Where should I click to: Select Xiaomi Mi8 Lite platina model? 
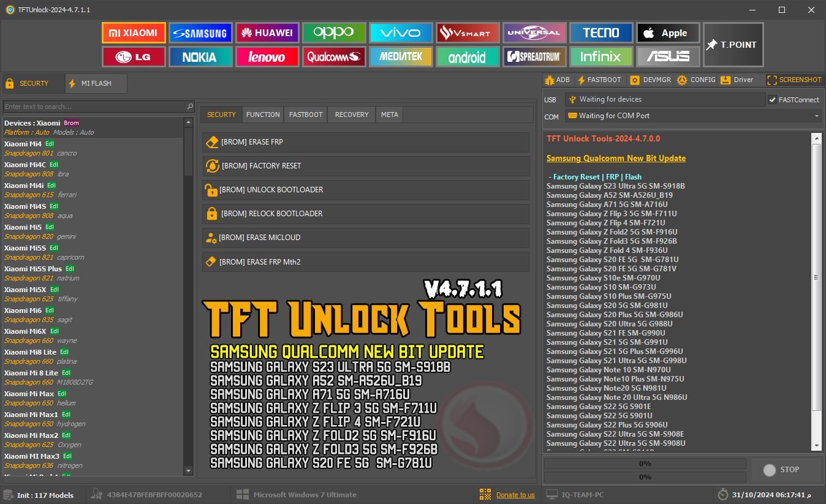[x=93, y=356]
